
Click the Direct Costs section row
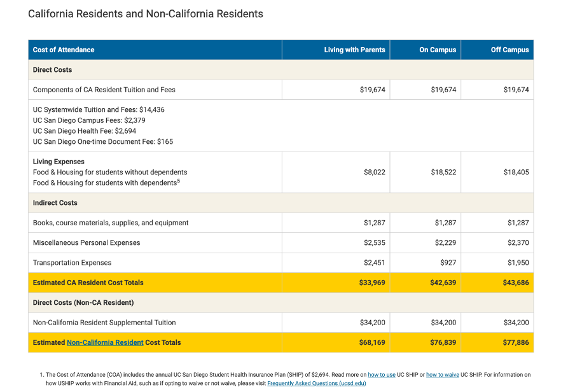click(53, 70)
